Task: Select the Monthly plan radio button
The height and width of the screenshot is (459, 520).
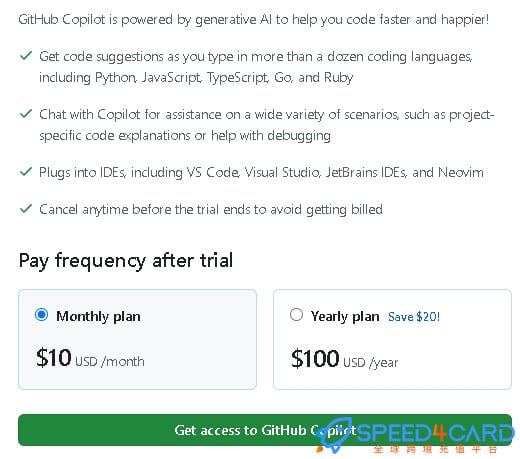Action: (x=42, y=315)
